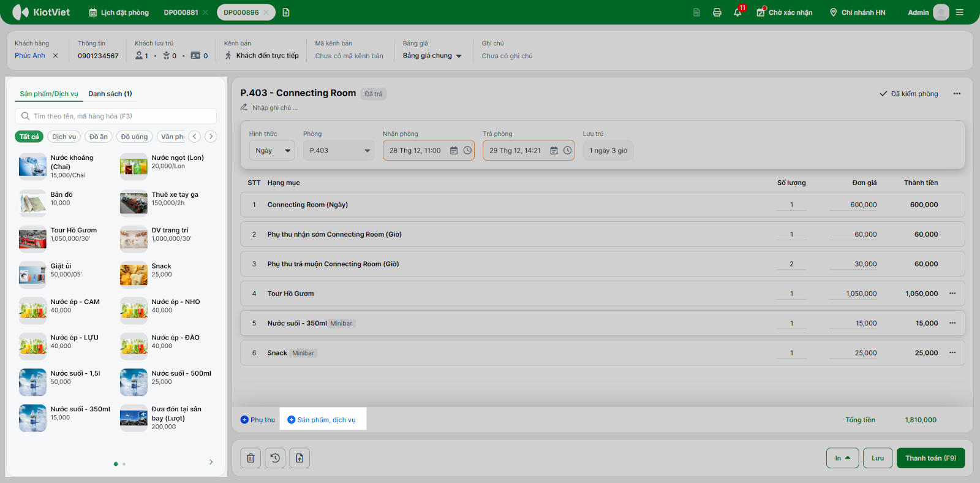Click the trash delete icon at bottom
The height and width of the screenshot is (483, 980).
(x=251, y=458)
